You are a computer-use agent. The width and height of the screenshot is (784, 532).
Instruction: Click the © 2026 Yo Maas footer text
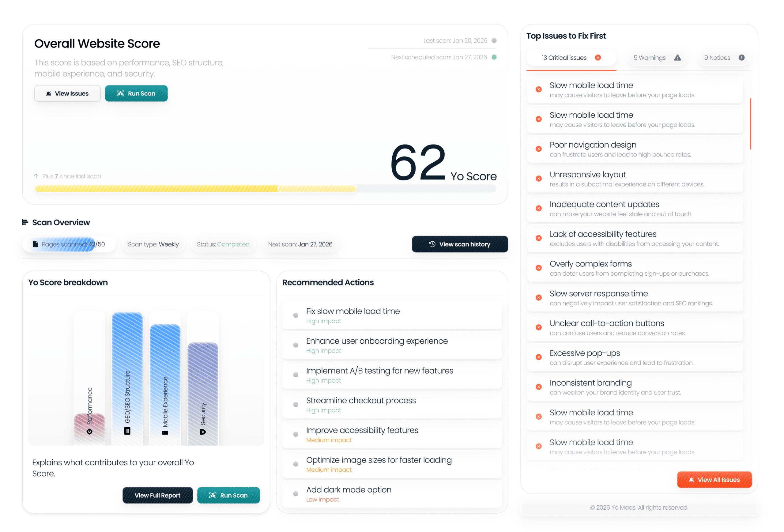point(639,507)
